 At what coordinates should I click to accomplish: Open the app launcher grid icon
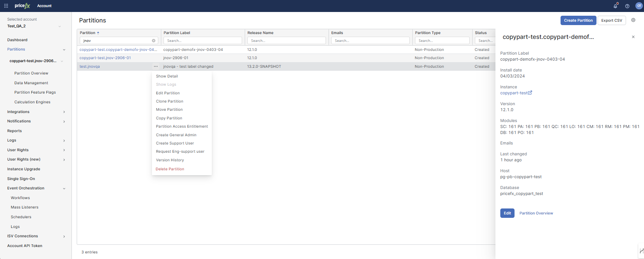coord(6,6)
